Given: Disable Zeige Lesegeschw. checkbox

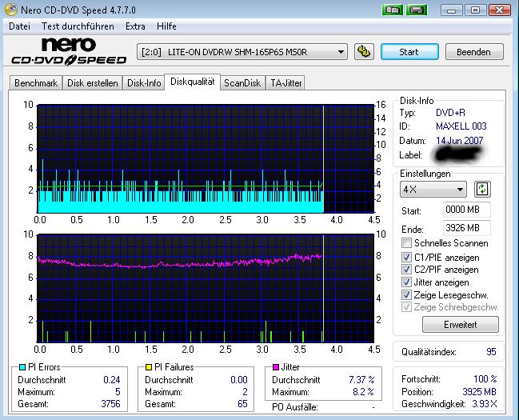Looking at the screenshot, I should pyautogui.click(x=408, y=295).
